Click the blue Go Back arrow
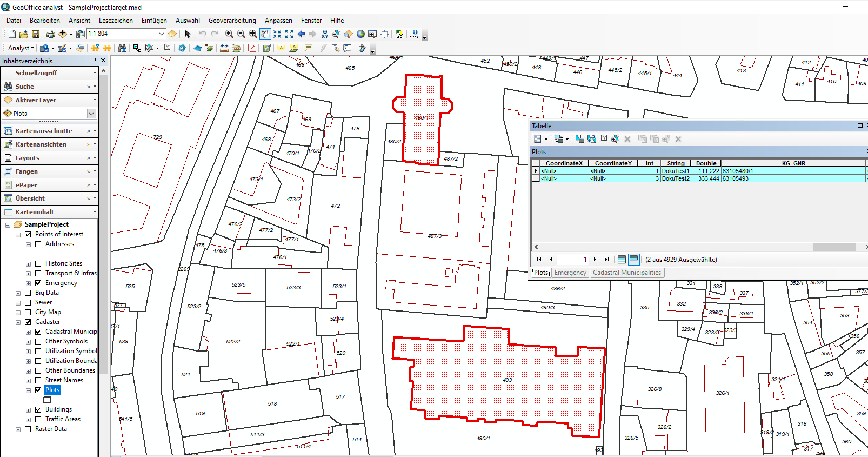 point(301,34)
